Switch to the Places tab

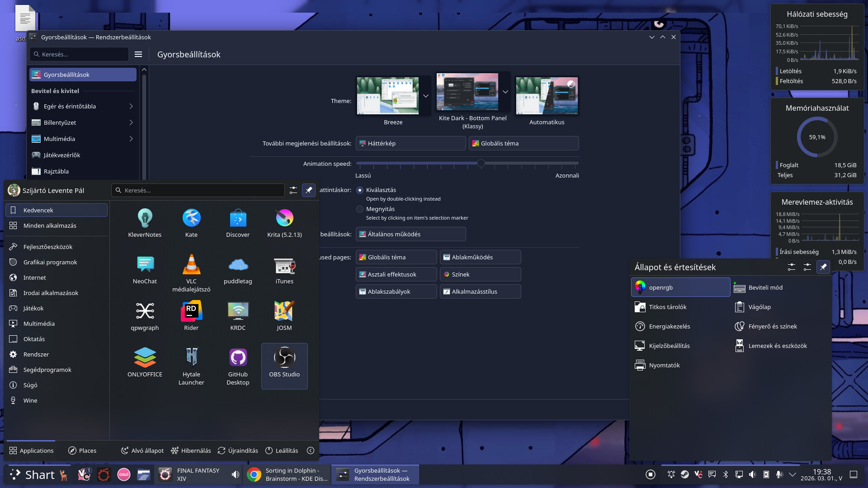[x=82, y=450]
